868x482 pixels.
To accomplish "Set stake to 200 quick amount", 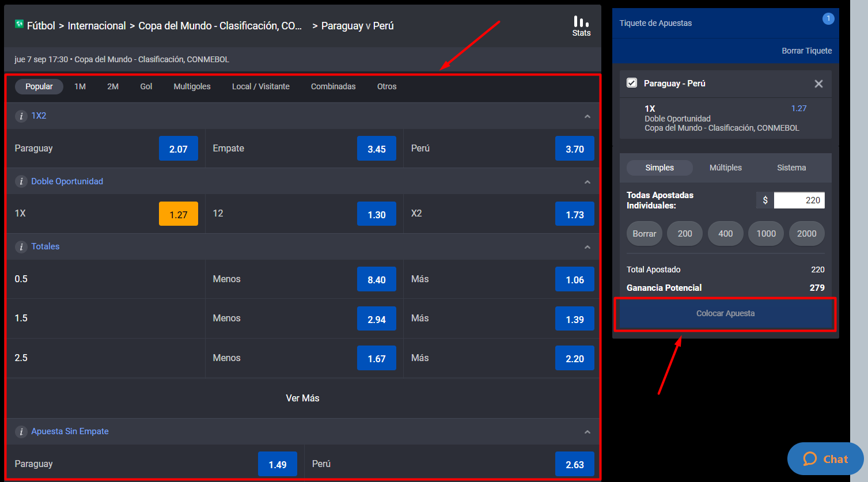I will (x=685, y=233).
